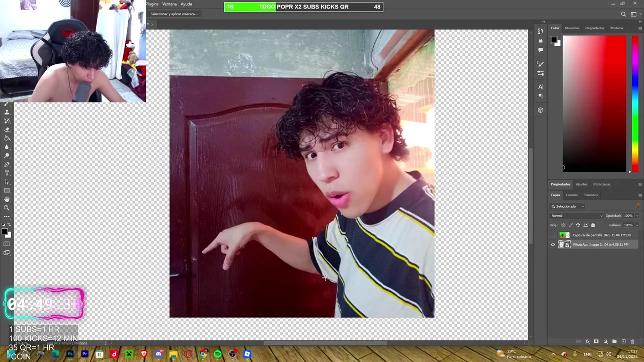This screenshot has height=362, width=644.
Task: Open the 3D panel cube icon
Action: [540, 110]
